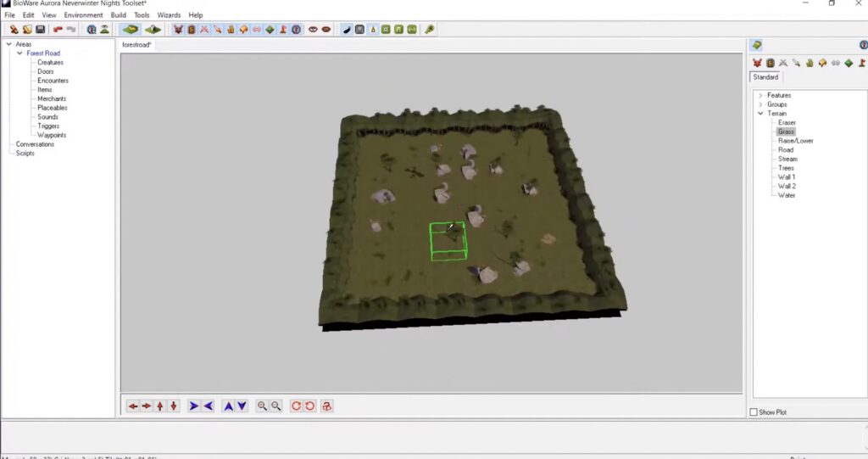Pan camera down with the red arrow
868x459 pixels.
(x=174, y=406)
